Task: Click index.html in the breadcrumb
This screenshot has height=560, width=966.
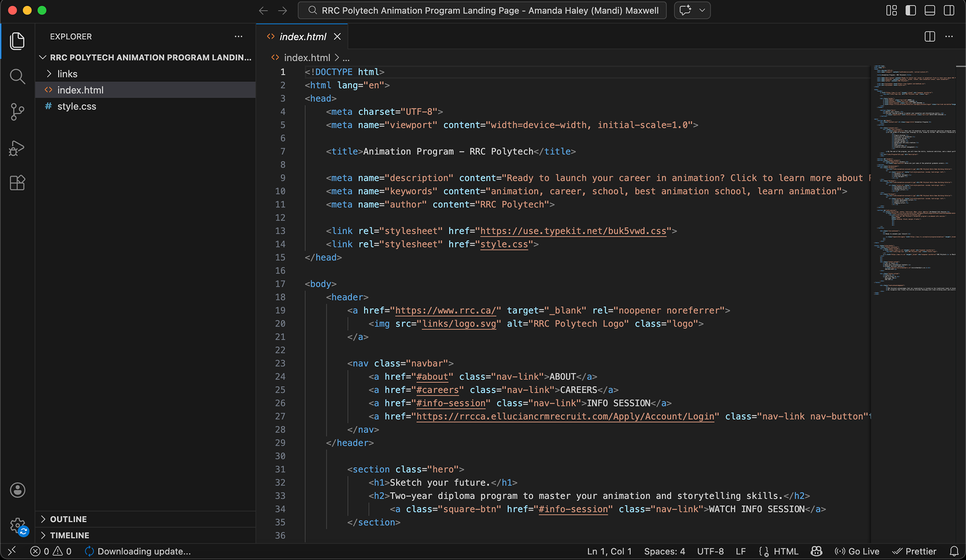Action: [307, 58]
